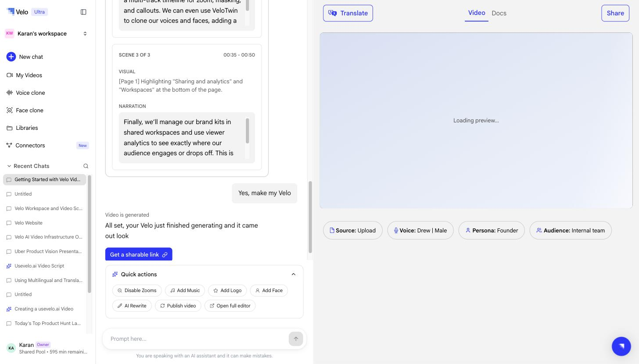
Task: Open chat 'Creating a usevelo.ai Video'
Action: 44,309
